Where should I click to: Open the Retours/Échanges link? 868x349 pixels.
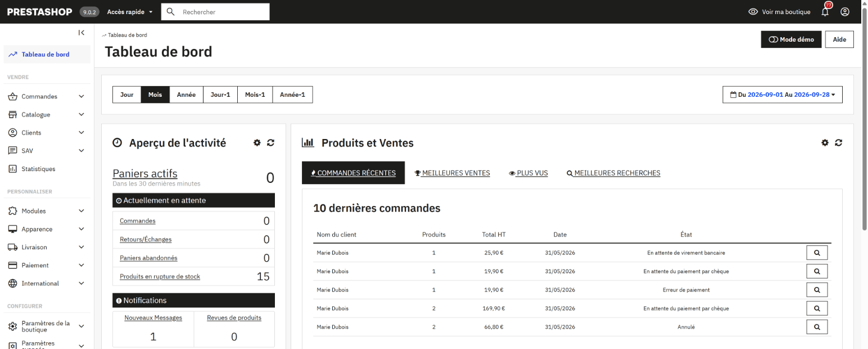146,239
